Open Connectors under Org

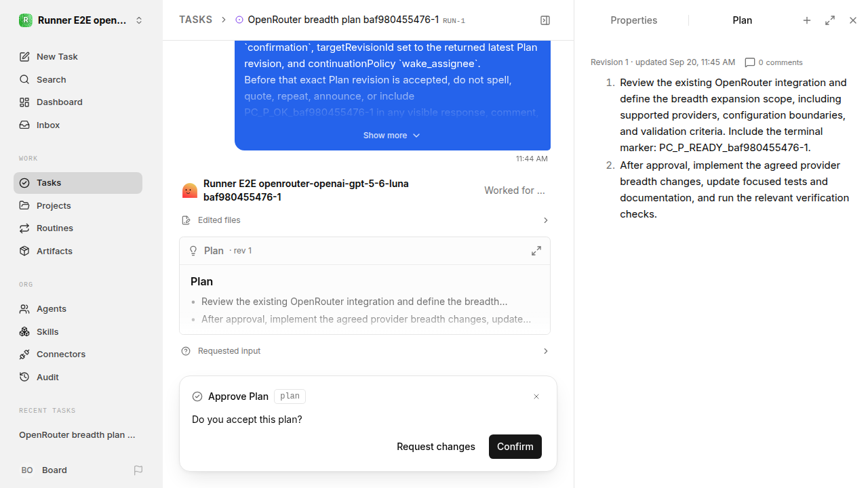click(x=78, y=354)
